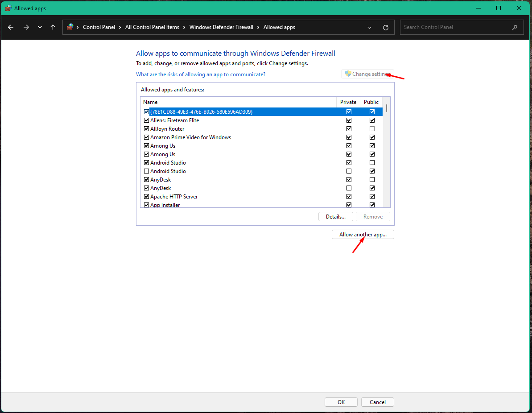532x413 pixels.
Task: Grab the apps list scrollbar thumb
Action: pos(387,108)
